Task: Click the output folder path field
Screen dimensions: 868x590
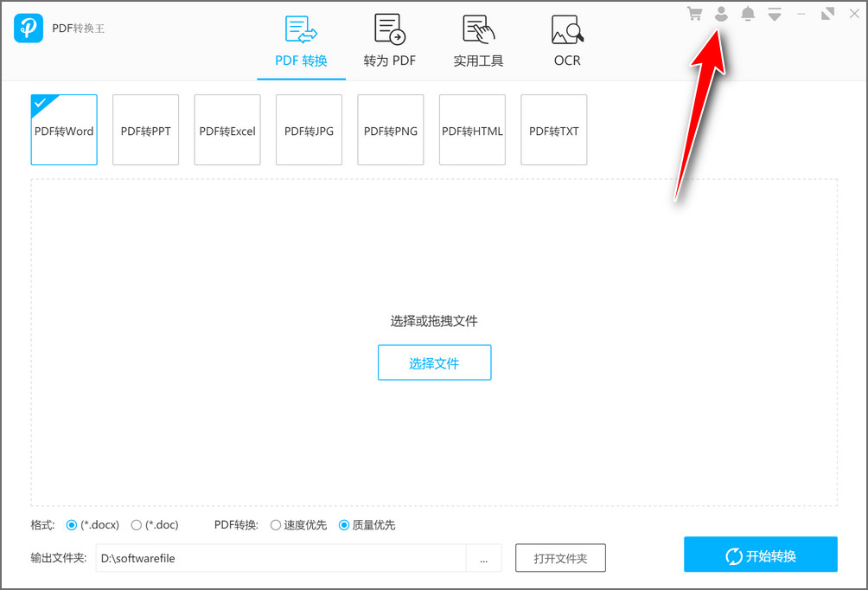Action: pyautogui.click(x=281, y=559)
